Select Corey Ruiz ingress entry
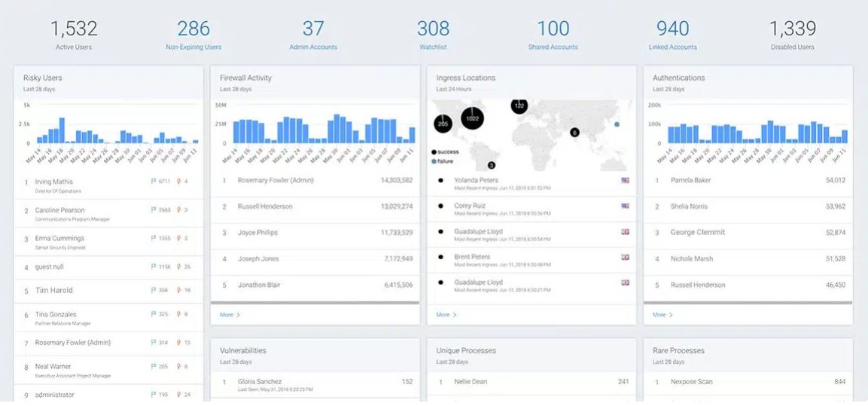Image resolution: width=868 pixels, height=406 pixels. pyautogui.click(x=531, y=209)
